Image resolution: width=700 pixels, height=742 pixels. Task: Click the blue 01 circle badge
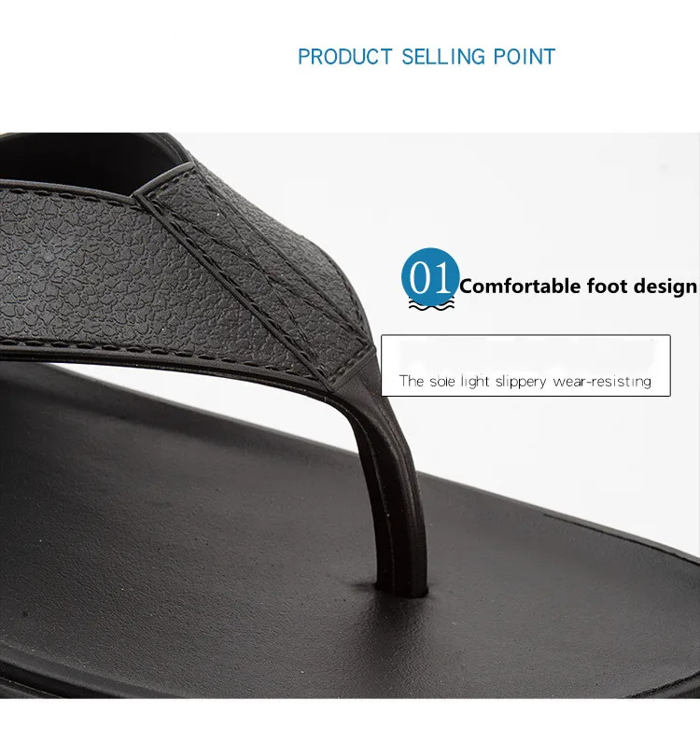[430, 276]
